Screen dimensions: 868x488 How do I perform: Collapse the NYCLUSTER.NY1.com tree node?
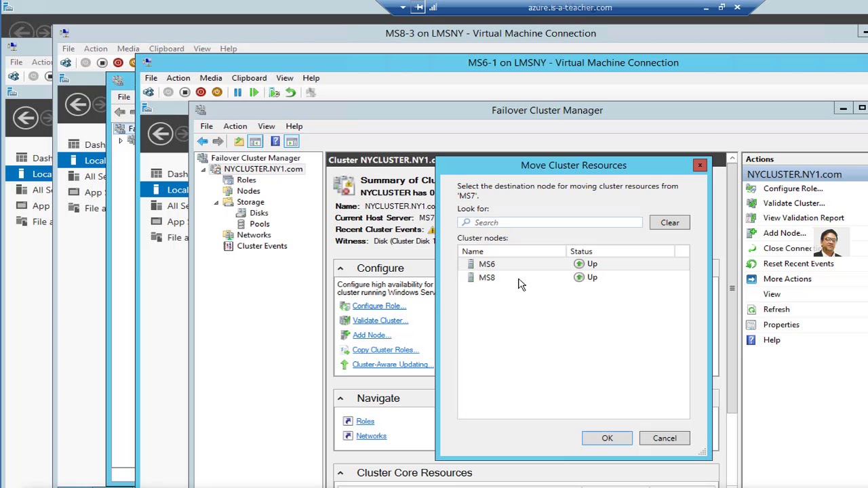[203, 169]
